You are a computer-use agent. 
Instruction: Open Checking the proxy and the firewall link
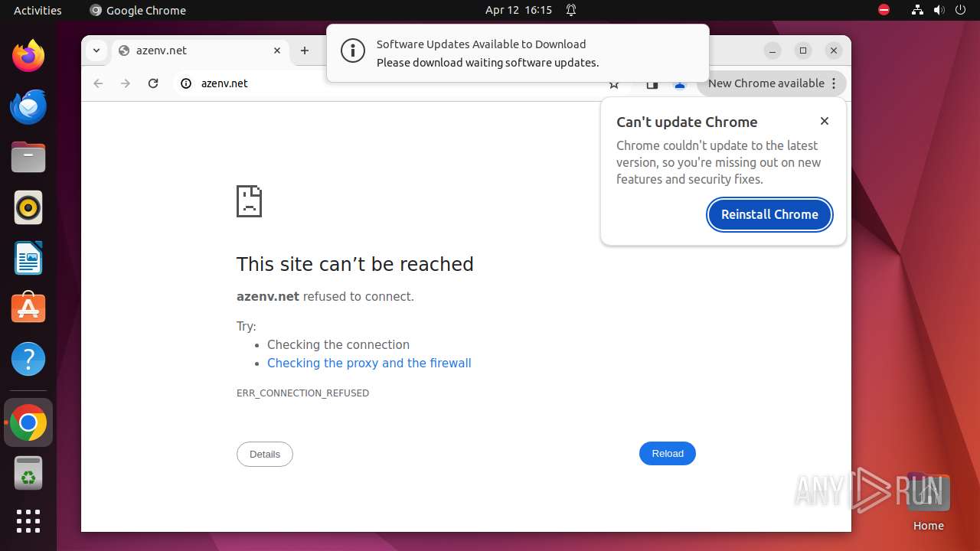click(369, 363)
